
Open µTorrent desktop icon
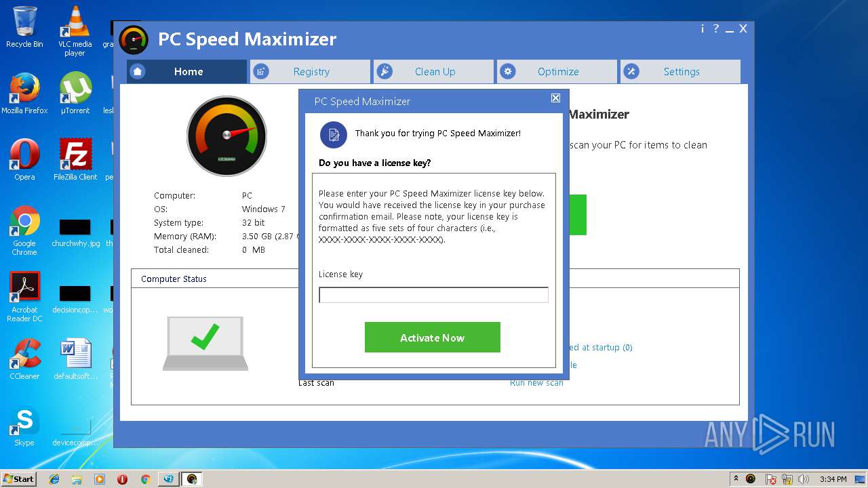(75, 94)
